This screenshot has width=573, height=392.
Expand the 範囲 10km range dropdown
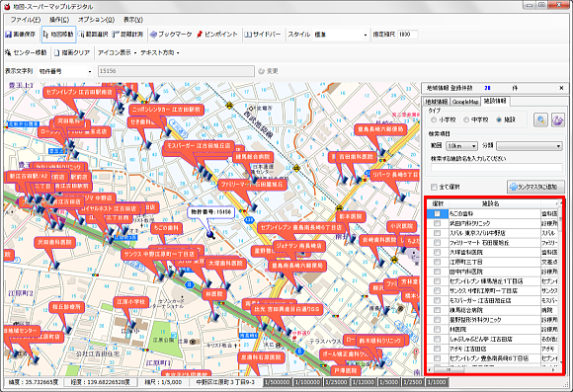point(462,146)
